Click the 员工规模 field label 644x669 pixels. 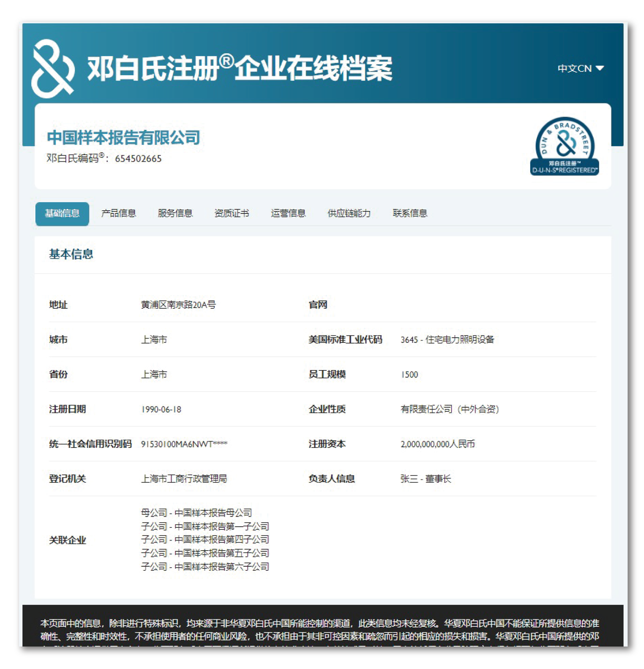click(x=327, y=375)
